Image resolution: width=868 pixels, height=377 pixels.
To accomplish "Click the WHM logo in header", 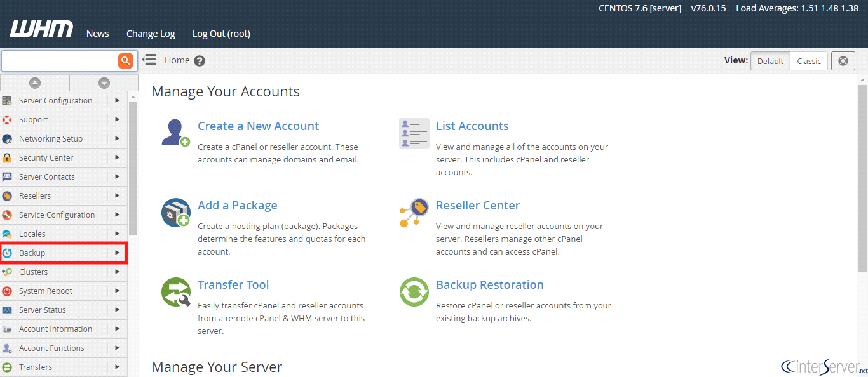I will tap(41, 29).
